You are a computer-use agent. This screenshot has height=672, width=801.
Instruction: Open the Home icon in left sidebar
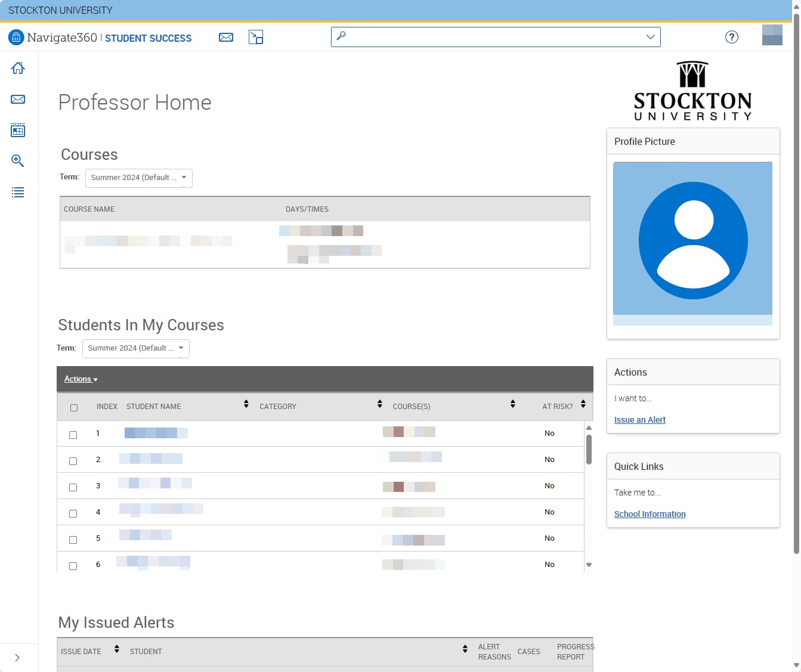point(18,68)
